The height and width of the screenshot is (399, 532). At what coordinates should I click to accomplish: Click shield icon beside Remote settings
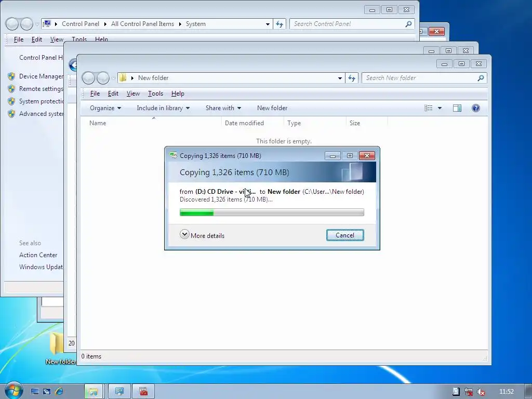(x=11, y=89)
